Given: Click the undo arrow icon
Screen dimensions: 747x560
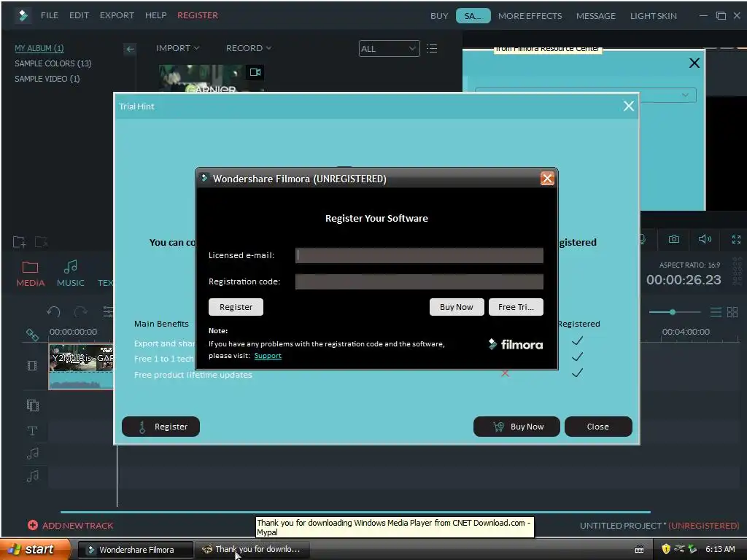Looking at the screenshot, I should (53, 312).
